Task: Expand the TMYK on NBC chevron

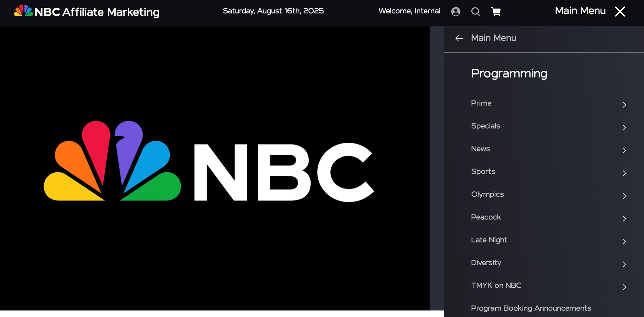Action: point(624,287)
